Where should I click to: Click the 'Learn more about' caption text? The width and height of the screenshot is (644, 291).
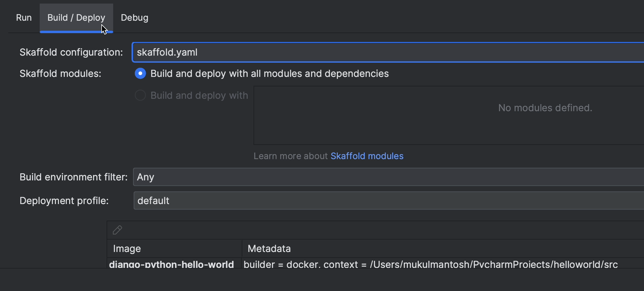pos(290,156)
